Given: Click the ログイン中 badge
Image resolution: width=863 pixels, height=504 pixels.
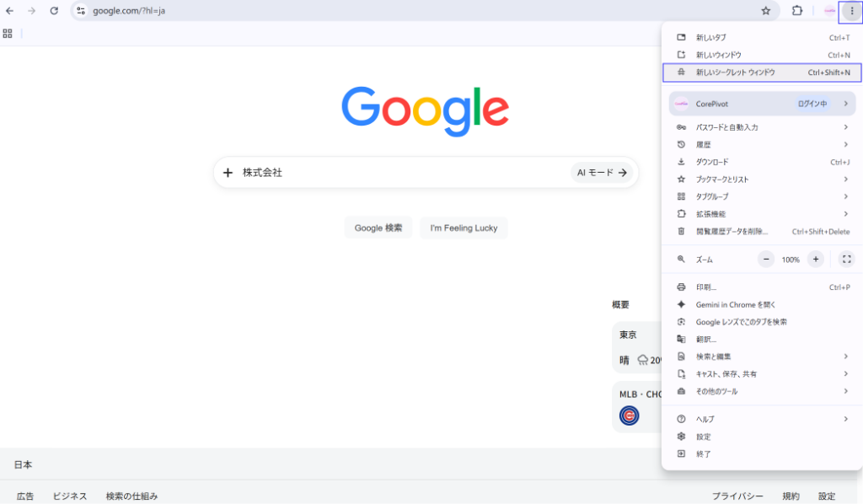Looking at the screenshot, I should pos(812,104).
